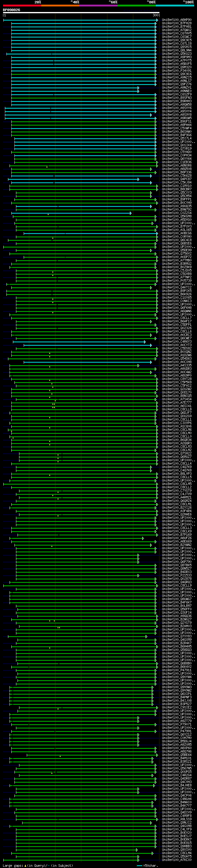Image resolution: width=197 pixels, height=868 pixels.
Task: Open hit UniRef100_B7FH28
Action: (177, 23)
